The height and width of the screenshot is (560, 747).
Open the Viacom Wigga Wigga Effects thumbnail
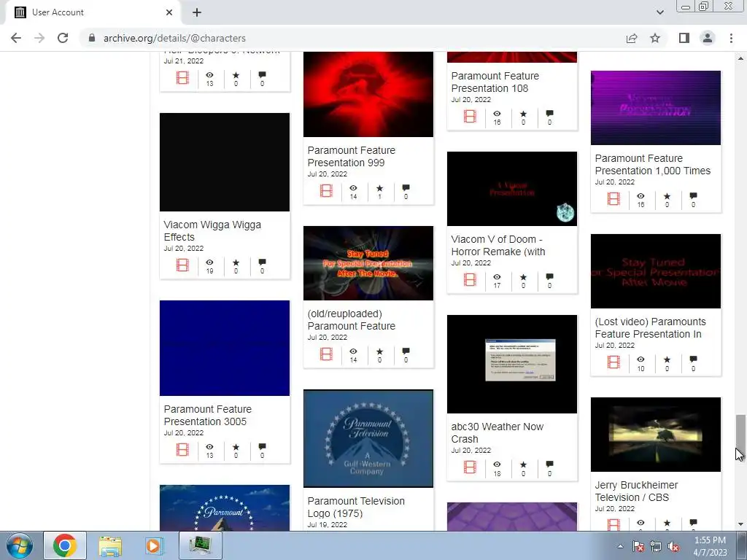click(x=225, y=162)
